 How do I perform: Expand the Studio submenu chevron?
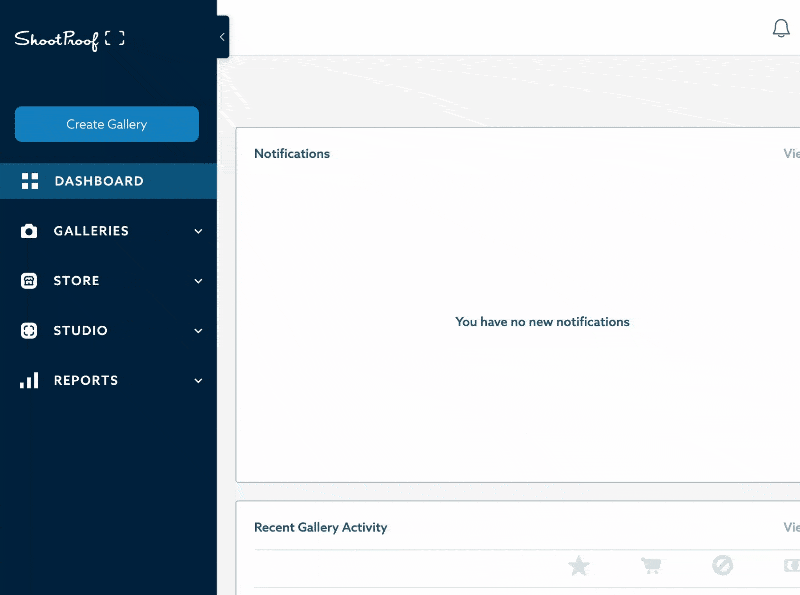tap(198, 331)
